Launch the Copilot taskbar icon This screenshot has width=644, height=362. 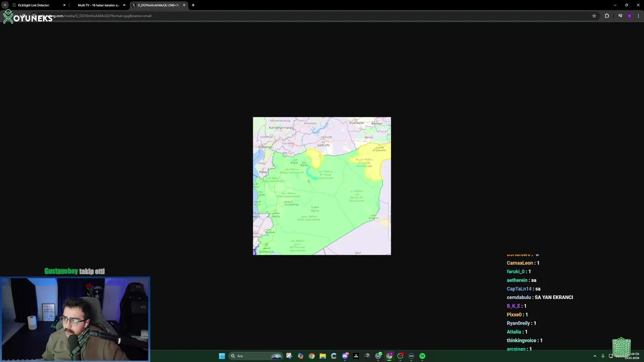point(300,356)
